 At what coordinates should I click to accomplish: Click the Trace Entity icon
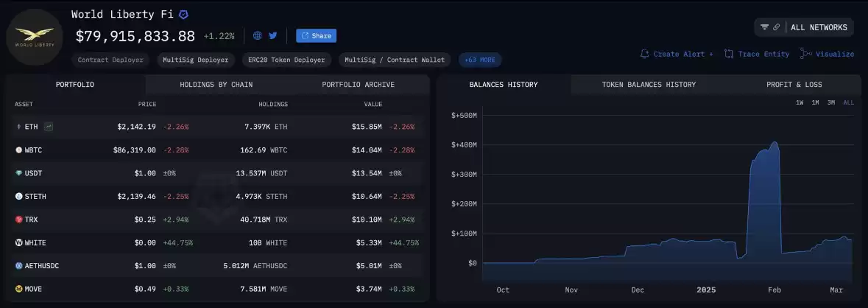point(729,54)
